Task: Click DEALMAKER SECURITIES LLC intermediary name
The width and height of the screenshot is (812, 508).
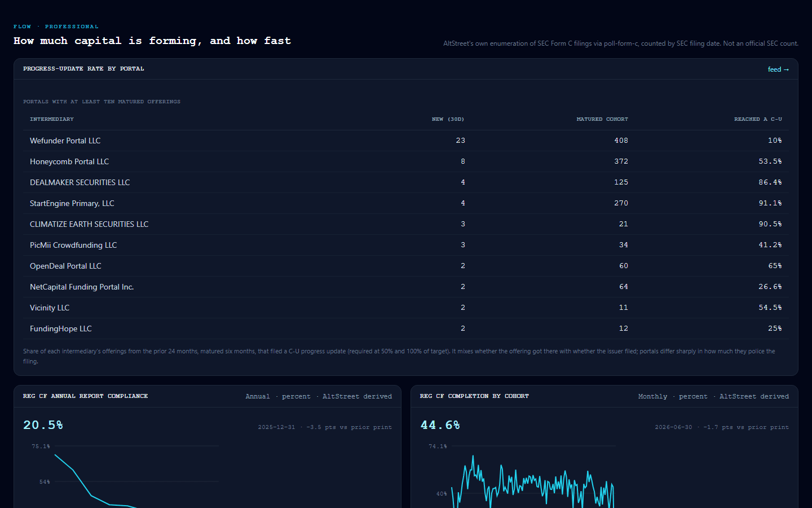Action: tap(80, 182)
